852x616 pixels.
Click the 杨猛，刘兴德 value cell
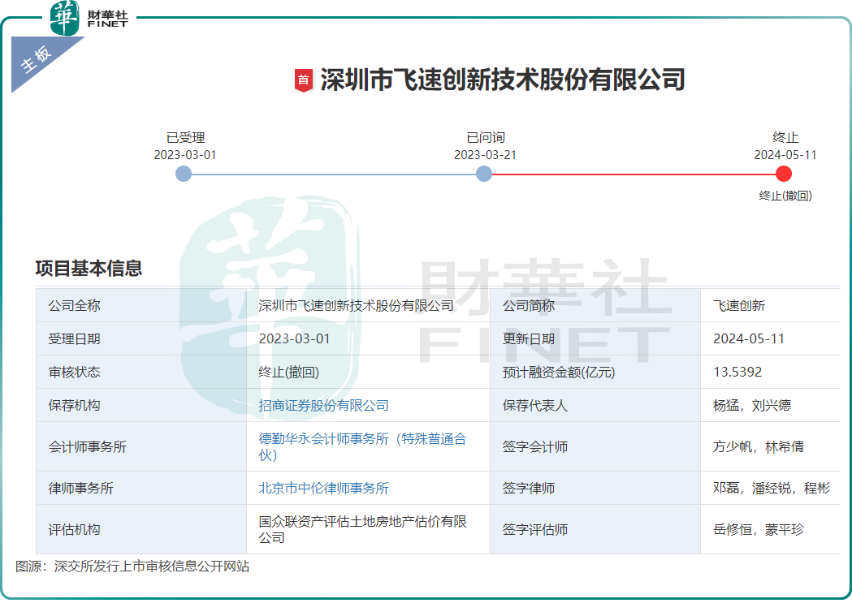pyautogui.click(x=771, y=406)
